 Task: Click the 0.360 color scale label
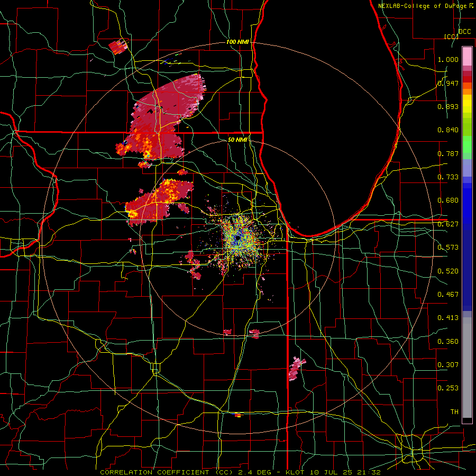click(448, 342)
